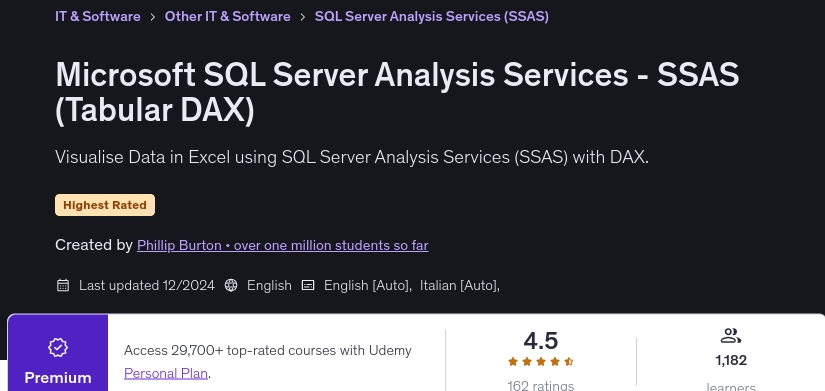Click the 4.5 rating number
825x391 pixels.
coord(540,341)
